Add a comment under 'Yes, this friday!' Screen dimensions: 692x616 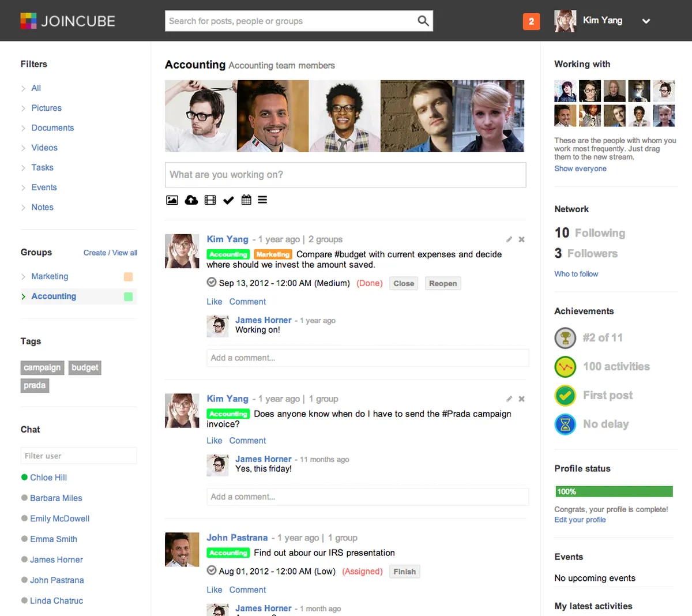click(367, 497)
